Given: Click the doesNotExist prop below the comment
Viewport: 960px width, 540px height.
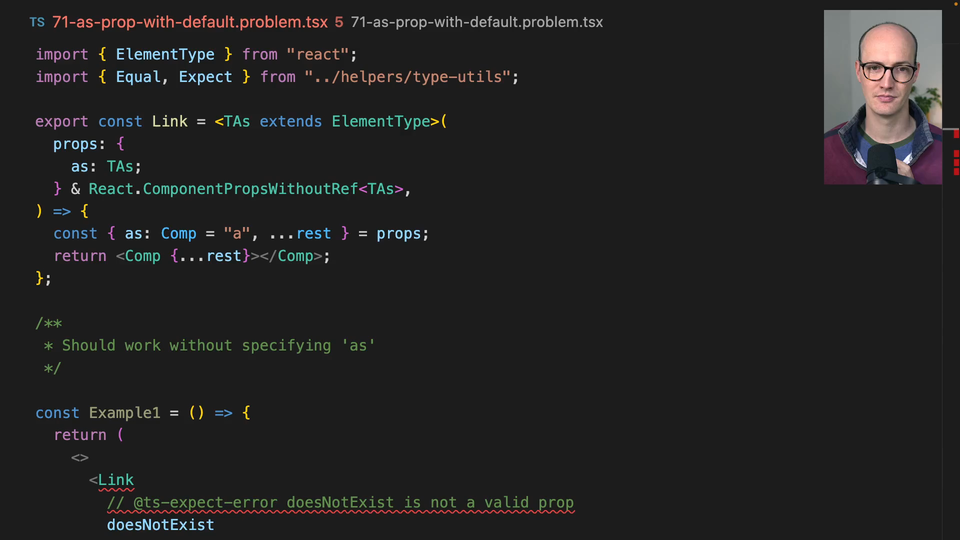Looking at the screenshot, I should 160,524.
